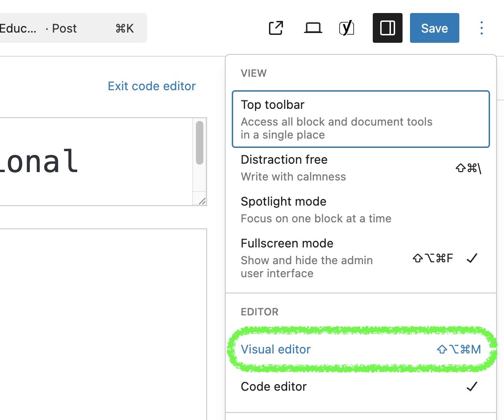The image size is (504, 420).
Task: Click the laptop device preview icon
Action: [313, 28]
